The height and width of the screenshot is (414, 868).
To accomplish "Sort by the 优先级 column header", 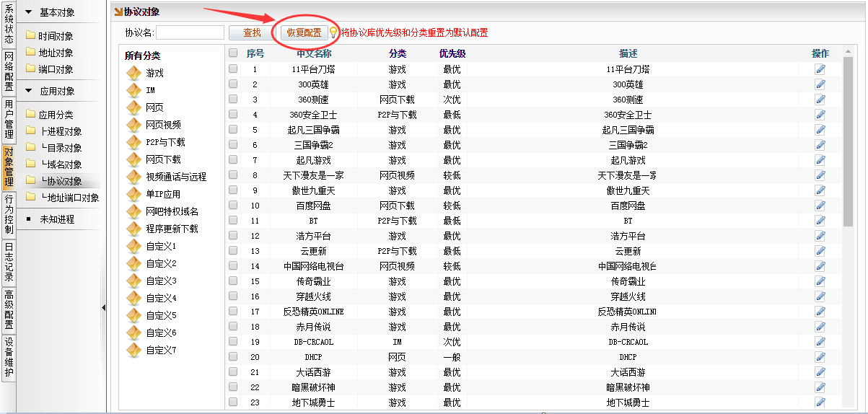I will pyautogui.click(x=452, y=53).
